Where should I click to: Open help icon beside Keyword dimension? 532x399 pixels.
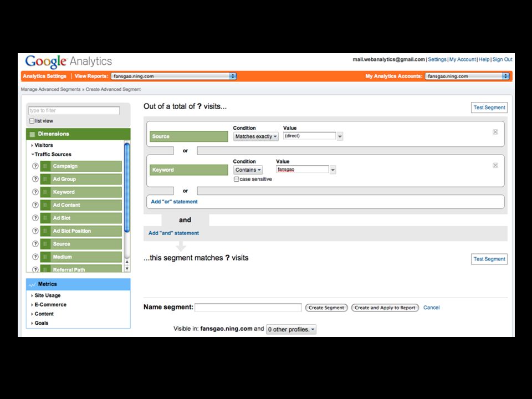point(35,192)
